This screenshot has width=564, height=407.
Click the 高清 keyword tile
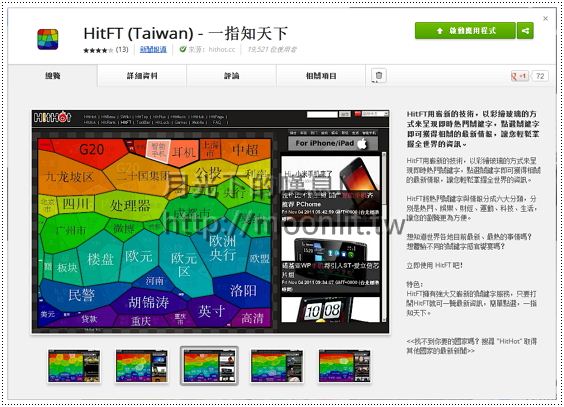point(252,318)
